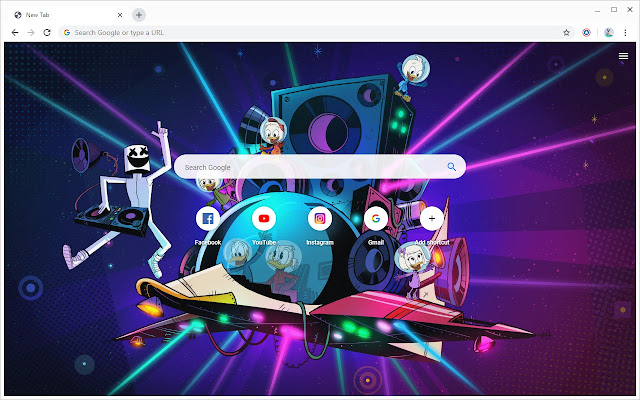
Task: Open the hamburger menu on new tab page
Action: coord(623,56)
